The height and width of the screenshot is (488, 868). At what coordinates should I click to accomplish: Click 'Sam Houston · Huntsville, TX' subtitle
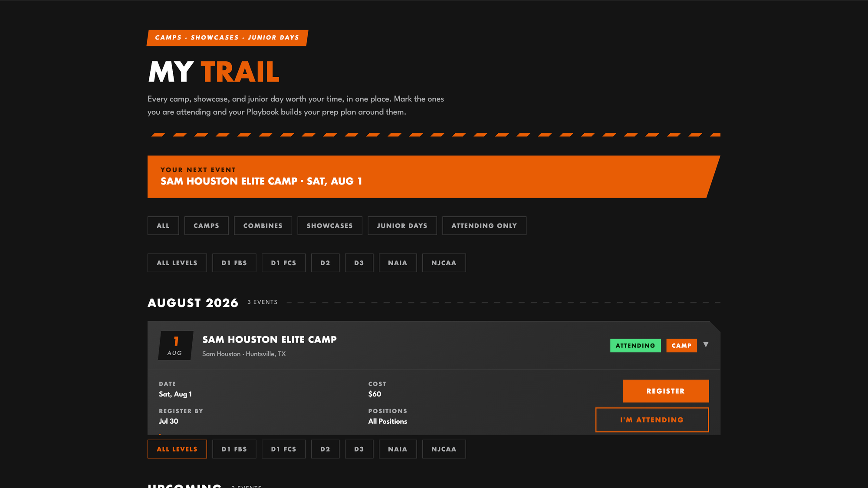[x=244, y=354]
